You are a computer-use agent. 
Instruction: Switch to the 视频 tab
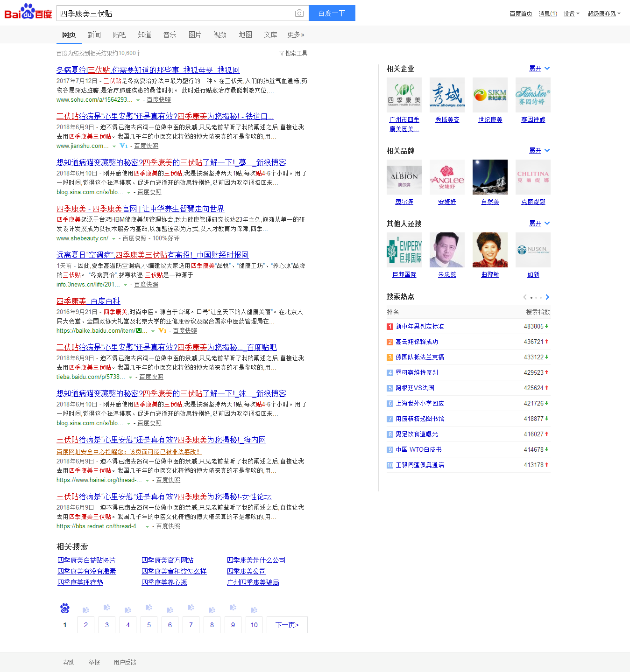(220, 35)
